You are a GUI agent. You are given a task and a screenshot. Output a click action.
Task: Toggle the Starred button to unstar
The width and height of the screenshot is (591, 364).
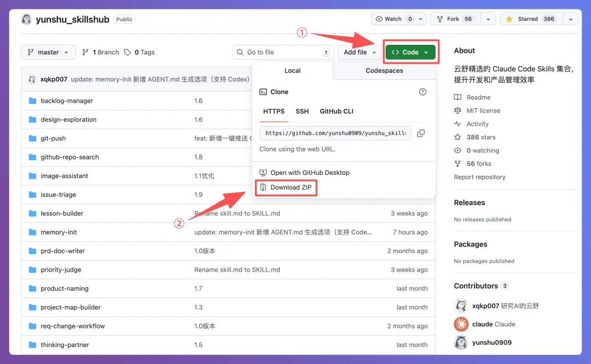click(530, 19)
